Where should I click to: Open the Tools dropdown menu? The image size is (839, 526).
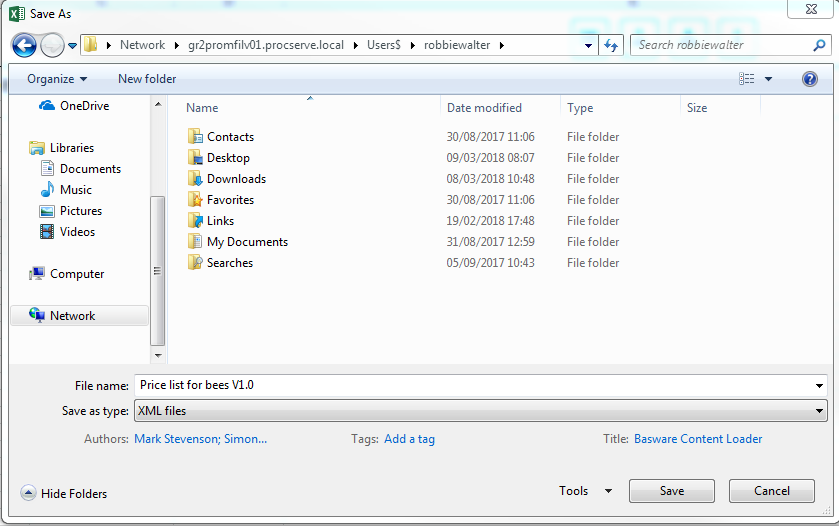pos(585,491)
